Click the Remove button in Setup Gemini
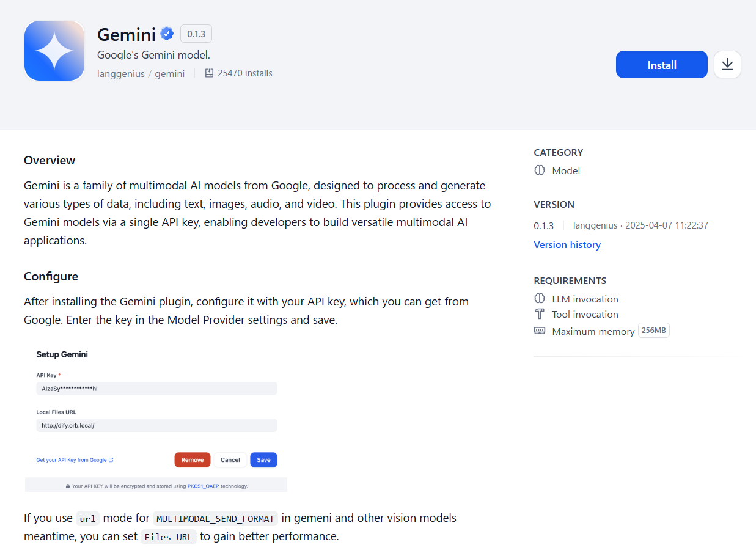Screen dimensions: 756x556 click(192, 459)
